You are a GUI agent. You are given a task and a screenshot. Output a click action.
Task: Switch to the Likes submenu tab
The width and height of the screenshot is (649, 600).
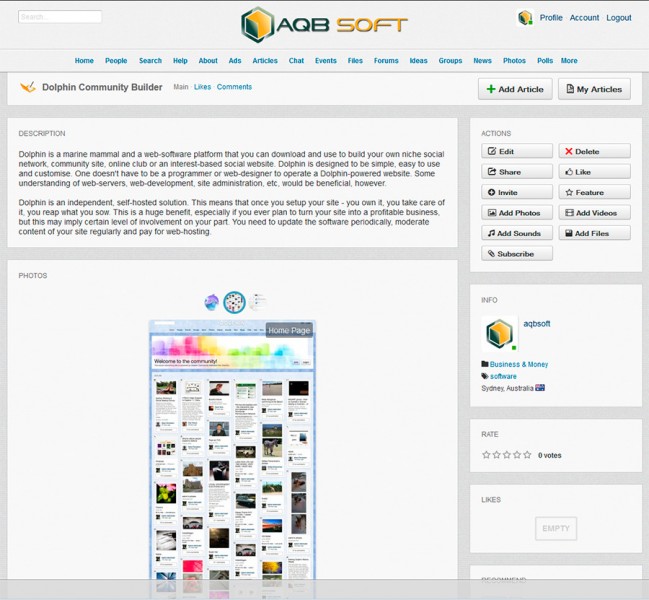click(202, 87)
